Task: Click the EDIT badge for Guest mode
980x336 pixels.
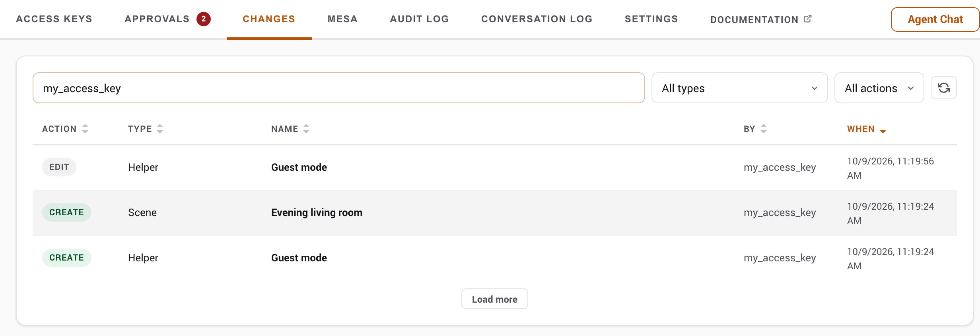Action: coord(59,167)
